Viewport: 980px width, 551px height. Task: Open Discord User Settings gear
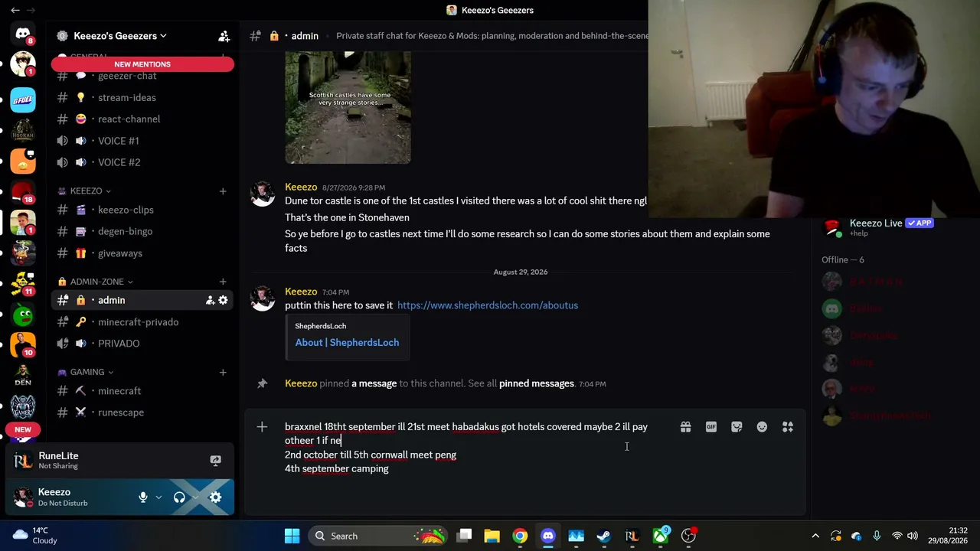point(215,497)
